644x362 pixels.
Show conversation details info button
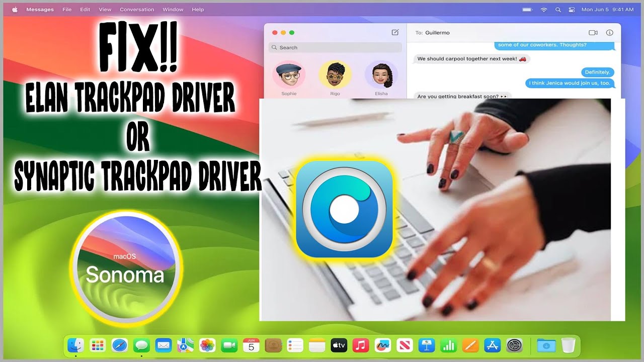click(x=610, y=33)
